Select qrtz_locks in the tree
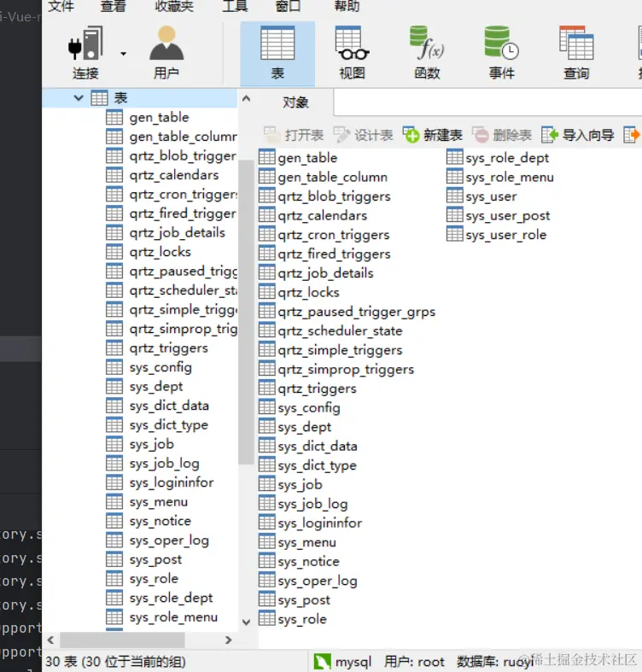 [x=160, y=252]
